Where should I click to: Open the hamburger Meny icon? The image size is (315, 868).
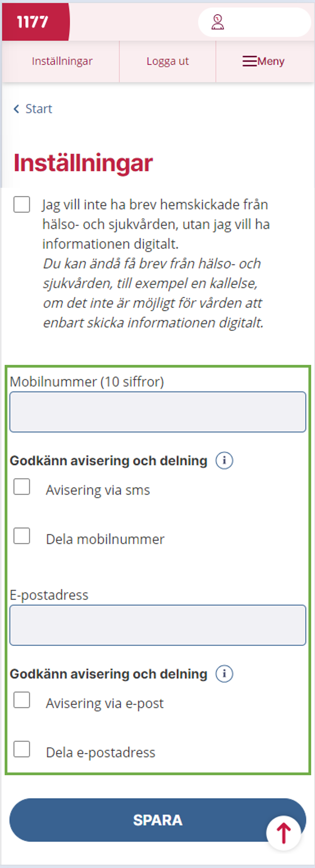[249, 61]
